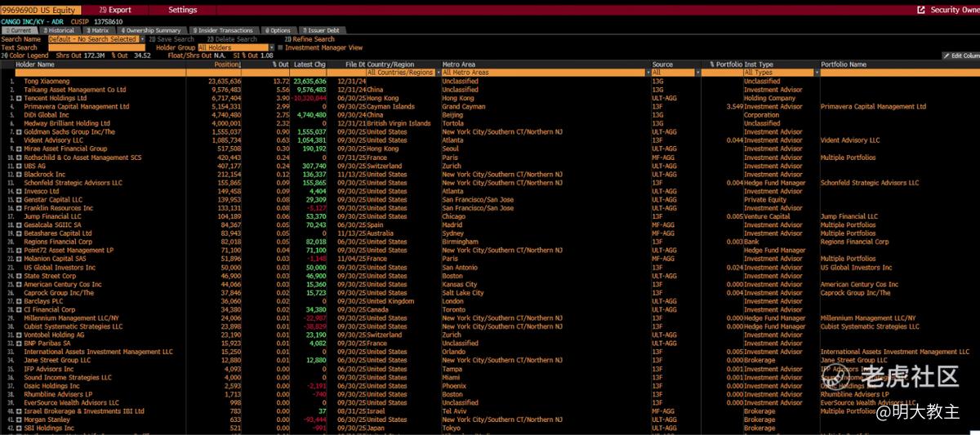980x435 pixels.
Task: Expand the Rothschild & Co Asset Management row
Action: 19,158
